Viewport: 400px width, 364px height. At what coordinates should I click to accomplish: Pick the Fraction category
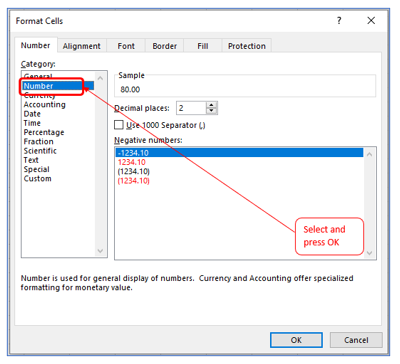pos(38,142)
